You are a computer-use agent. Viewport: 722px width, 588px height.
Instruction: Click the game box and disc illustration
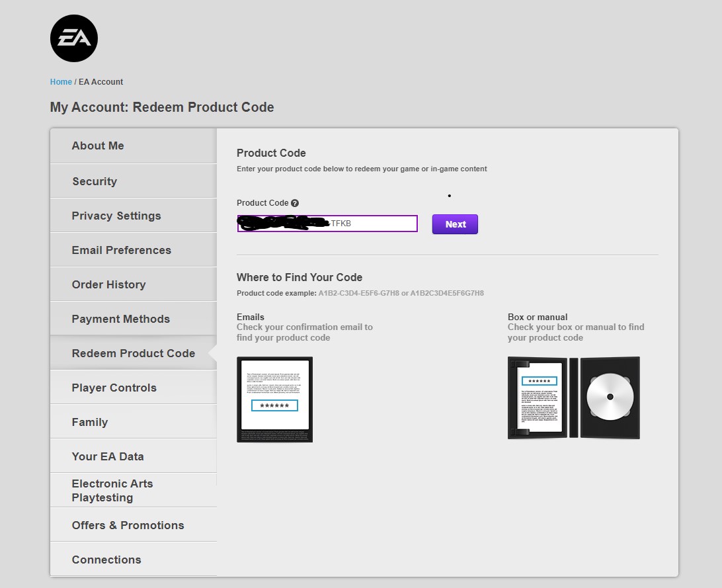tap(574, 398)
